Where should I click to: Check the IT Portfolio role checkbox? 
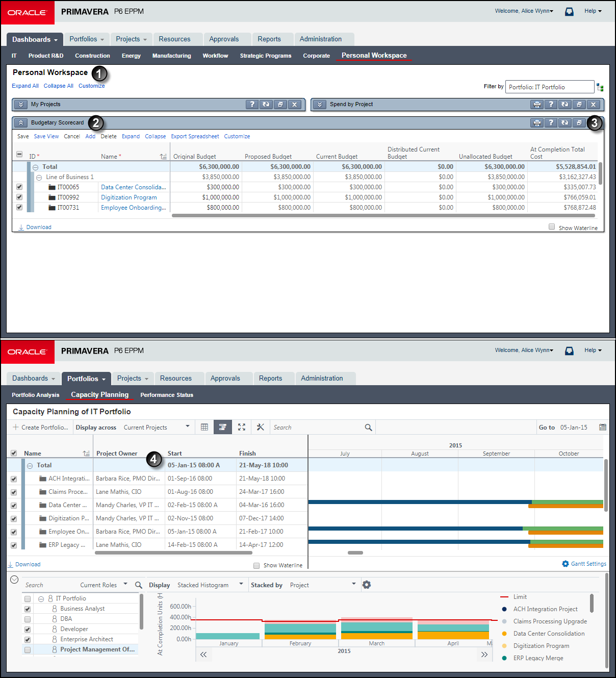(x=28, y=599)
